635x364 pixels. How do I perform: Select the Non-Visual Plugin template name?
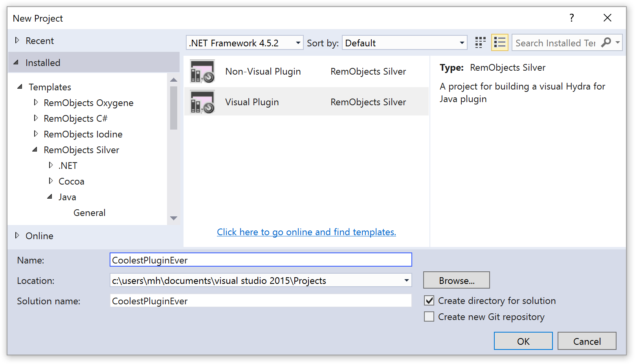coord(263,71)
